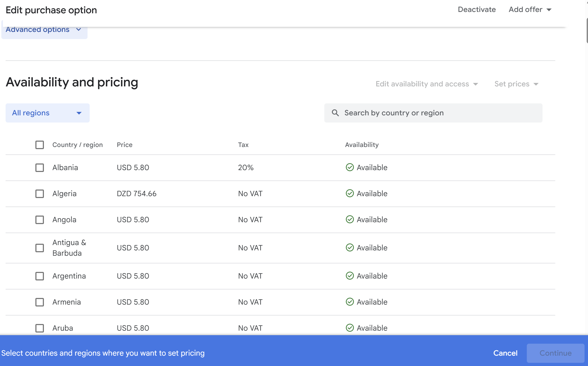Click the availability check icon for Aruba
The image size is (588, 366).
pyautogui.click(x=350, y=328)
